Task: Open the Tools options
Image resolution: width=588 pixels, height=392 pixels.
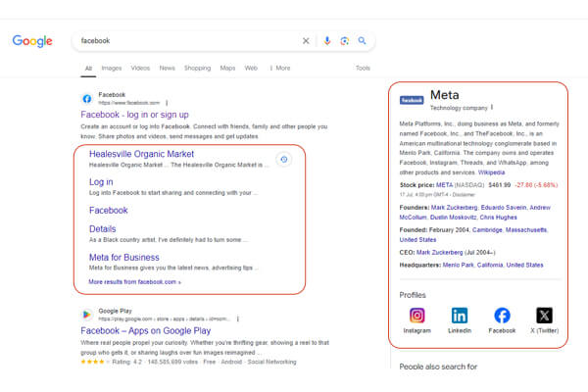Action: tap(363, 69)
